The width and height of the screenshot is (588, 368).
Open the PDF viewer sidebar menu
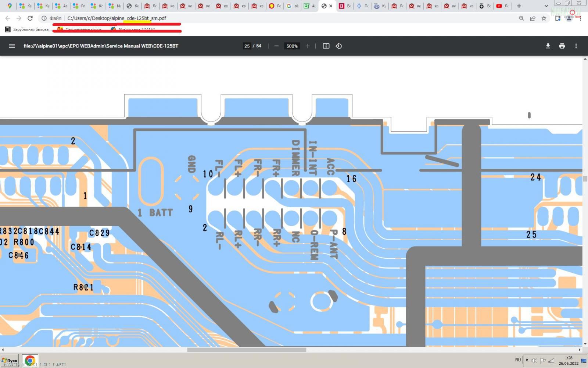[12, 46]
